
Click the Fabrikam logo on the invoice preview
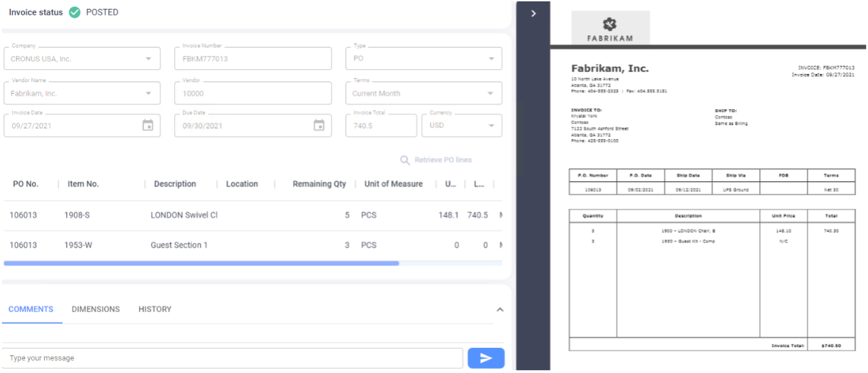click(610, 28)
